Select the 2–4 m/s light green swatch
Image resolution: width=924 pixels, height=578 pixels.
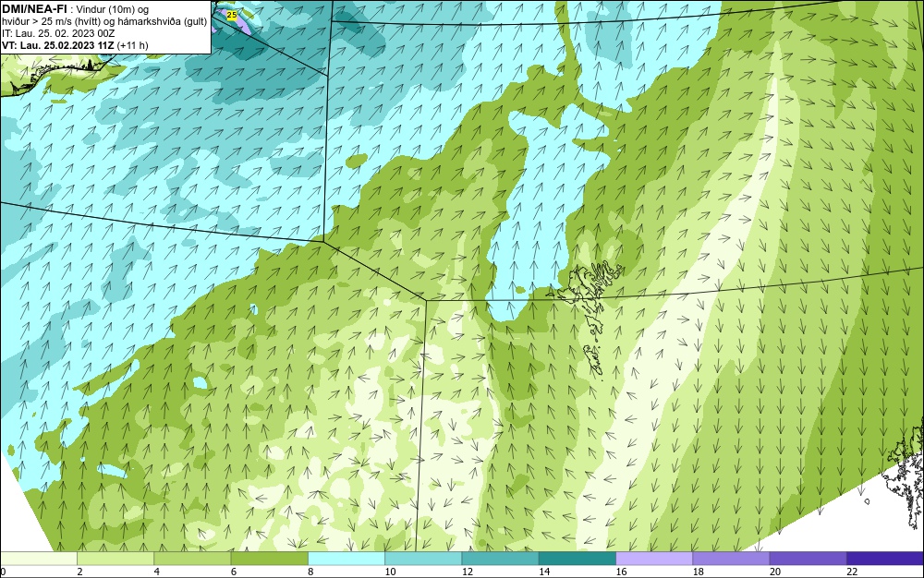pyautogui.click(x=115, y=559)
